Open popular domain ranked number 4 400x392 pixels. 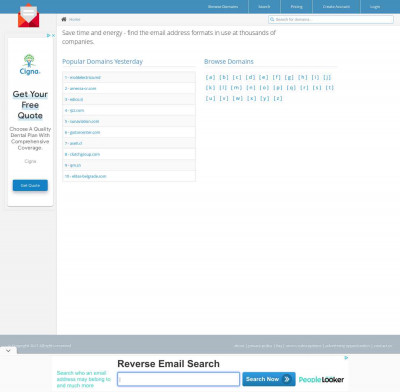click(74, 110)
